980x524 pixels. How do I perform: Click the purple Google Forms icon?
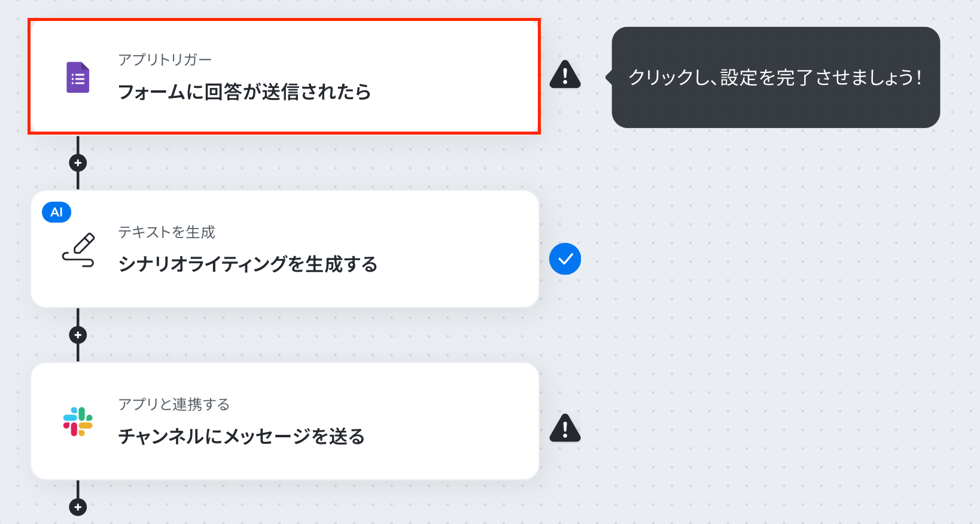pyautogui.click(x=78, y=77)
